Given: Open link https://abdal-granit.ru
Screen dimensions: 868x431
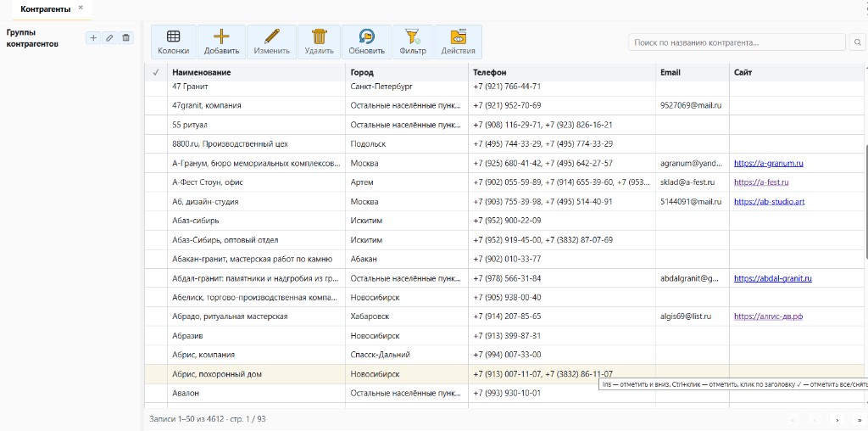Looking at the screenshot, I should pos(773,278).
